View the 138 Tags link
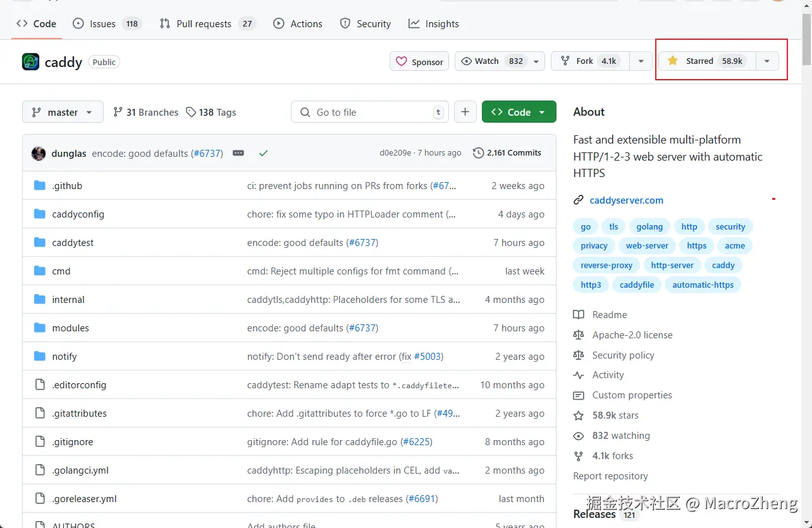Screen dimensions: 812x528 click(x=211, y=112)
